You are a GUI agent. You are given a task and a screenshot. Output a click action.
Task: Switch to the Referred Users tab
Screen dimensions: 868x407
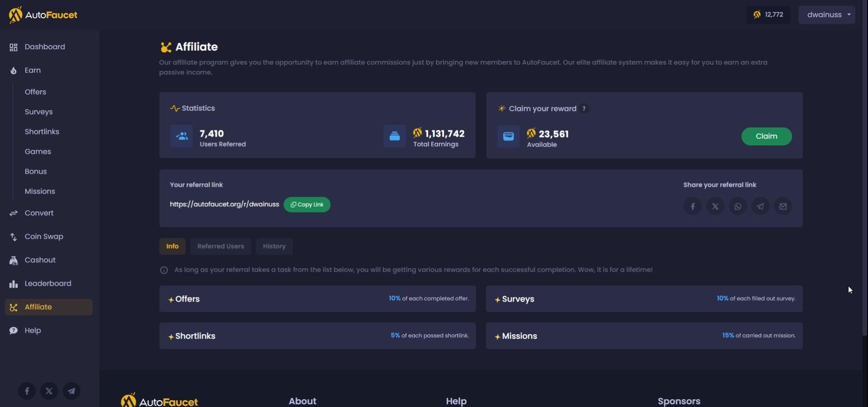pyautogui.click(x=221, y=246)
